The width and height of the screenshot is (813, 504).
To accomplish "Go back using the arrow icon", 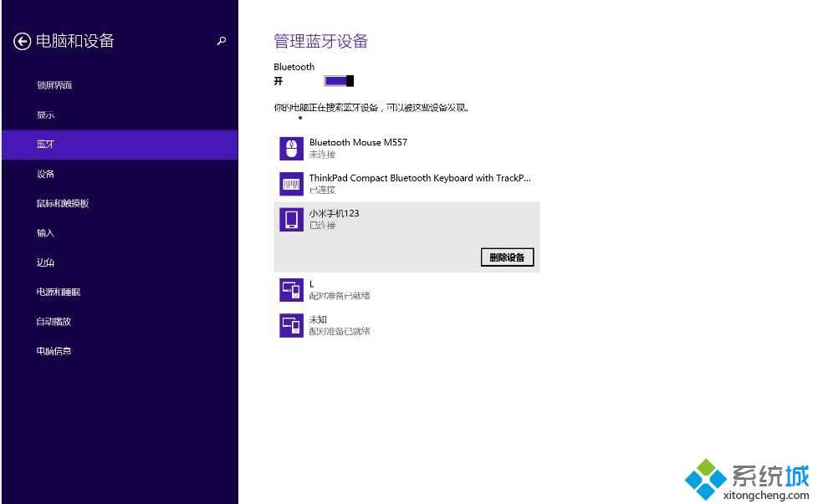I will coord(21,40).
